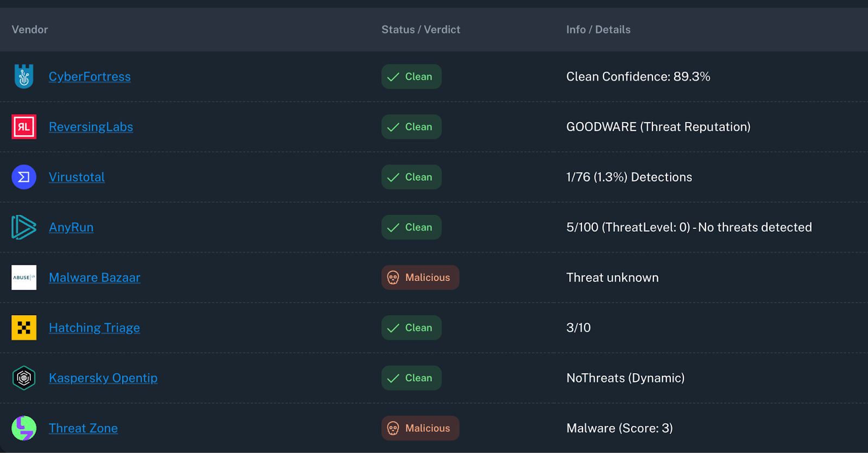The image size is (868, 453).
Task: Click the AnyRun play-triangle logo
Action: pos(24,227)
